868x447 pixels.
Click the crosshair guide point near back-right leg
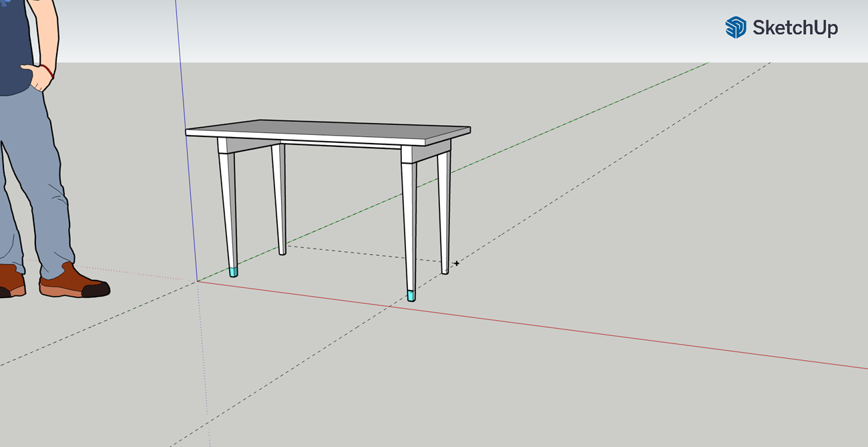pyautogui.click(x=456, y=263)
